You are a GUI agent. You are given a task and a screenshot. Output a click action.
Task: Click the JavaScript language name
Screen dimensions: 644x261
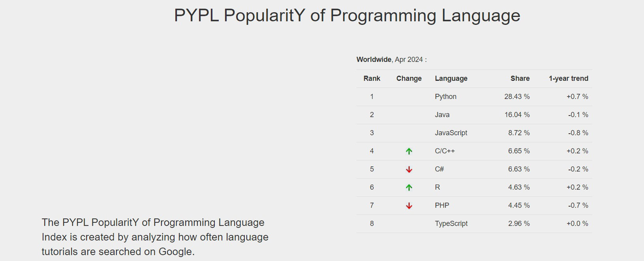451,133
